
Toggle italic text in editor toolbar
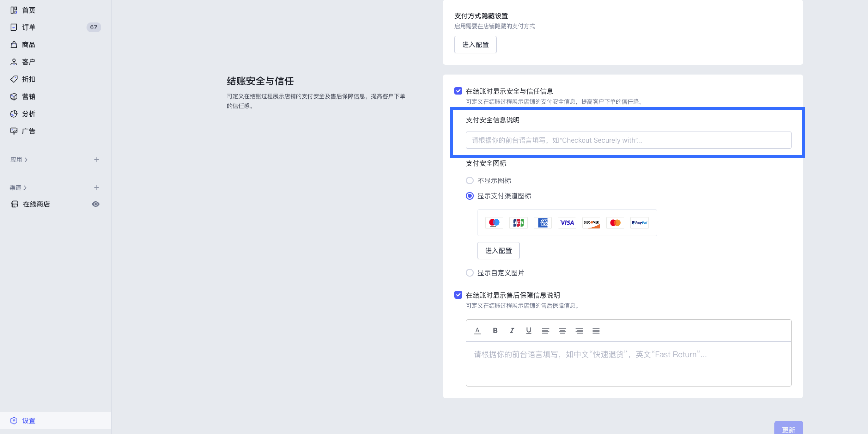(512, 330)
